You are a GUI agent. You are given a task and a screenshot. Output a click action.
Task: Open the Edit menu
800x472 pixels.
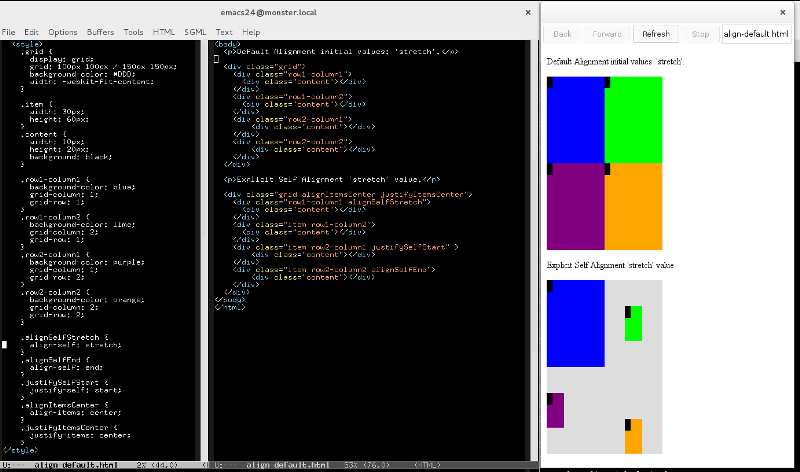[x=31, y=32]
